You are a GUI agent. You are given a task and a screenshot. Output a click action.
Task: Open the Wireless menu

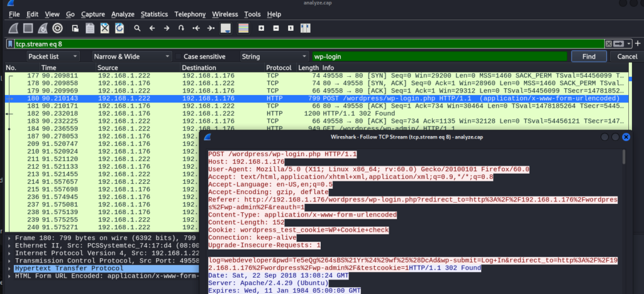(x=225, y=14)
